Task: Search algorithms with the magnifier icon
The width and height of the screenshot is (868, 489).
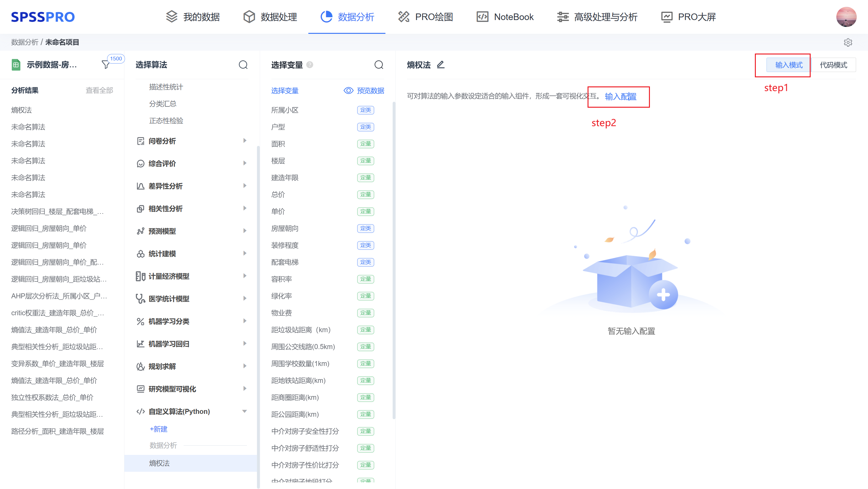Action: (x=243, y=64)
